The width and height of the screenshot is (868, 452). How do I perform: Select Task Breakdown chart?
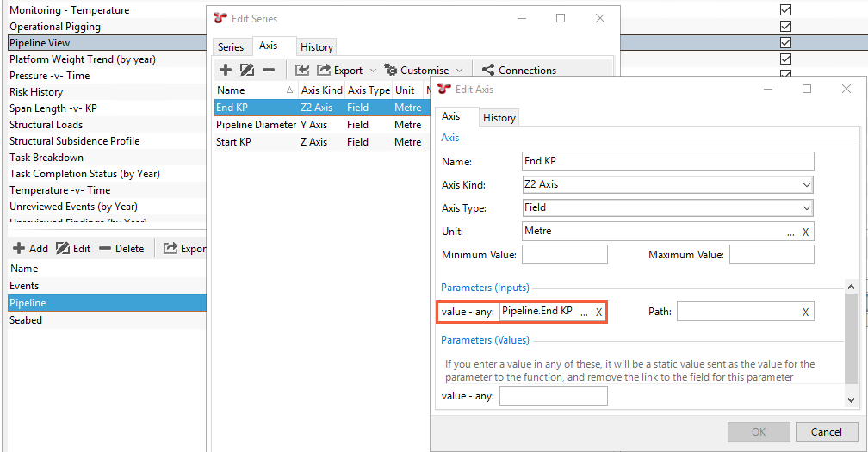click(46, 157)
